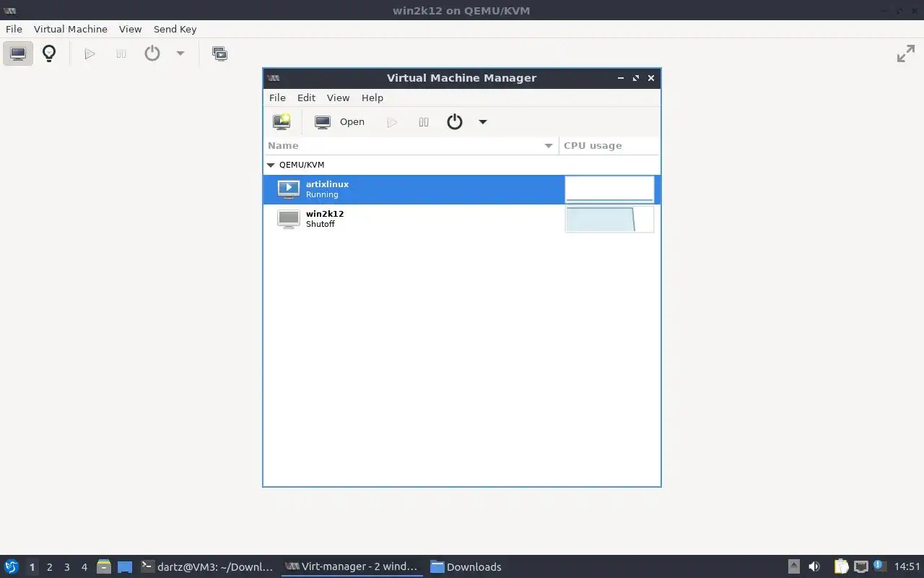Switch to workspace 2
924x578 pixels.
[49, 567]
